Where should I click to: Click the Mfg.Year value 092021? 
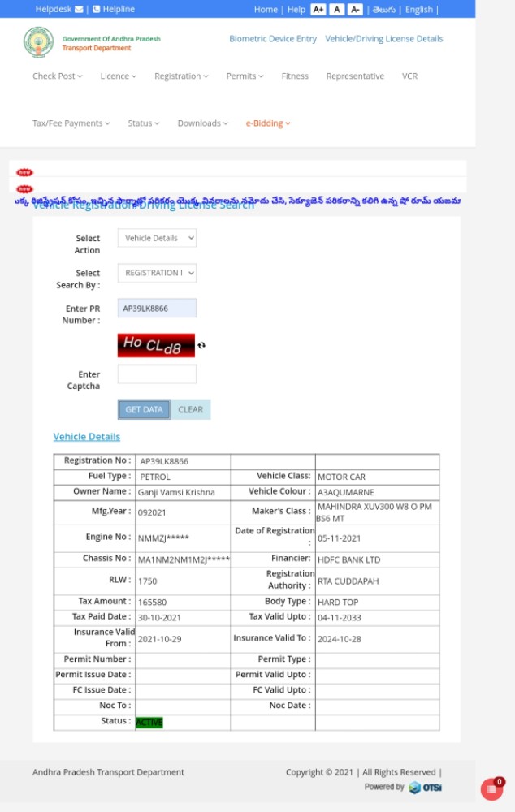click(152, 512)
